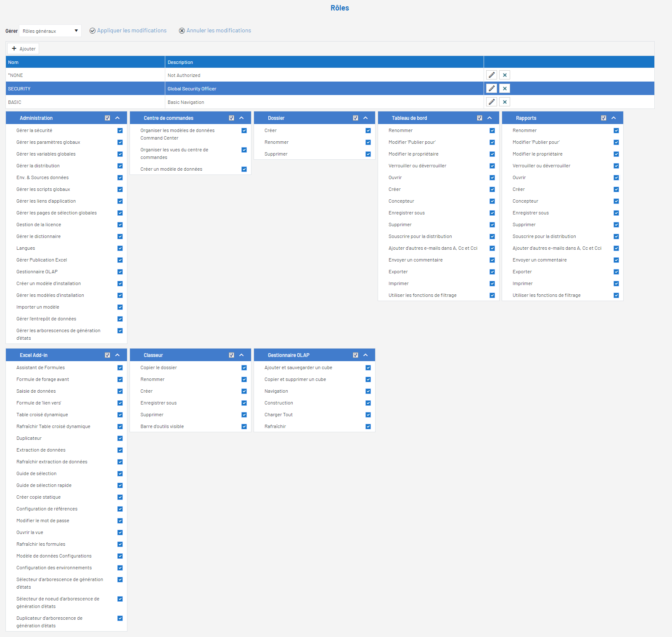Delete the BASIC role with X icon

coord(505,102)
